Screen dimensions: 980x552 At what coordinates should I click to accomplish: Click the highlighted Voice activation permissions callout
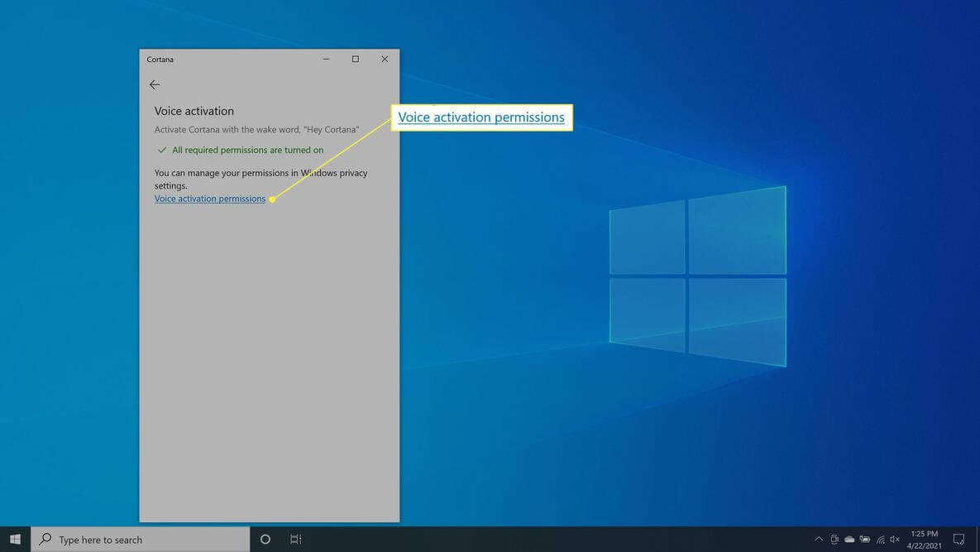click(481, 118)
